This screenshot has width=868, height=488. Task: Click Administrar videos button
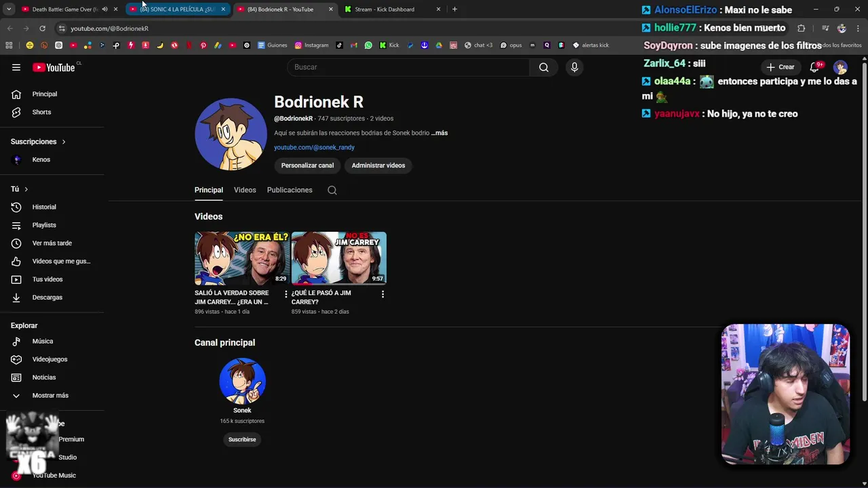point(378,165)
